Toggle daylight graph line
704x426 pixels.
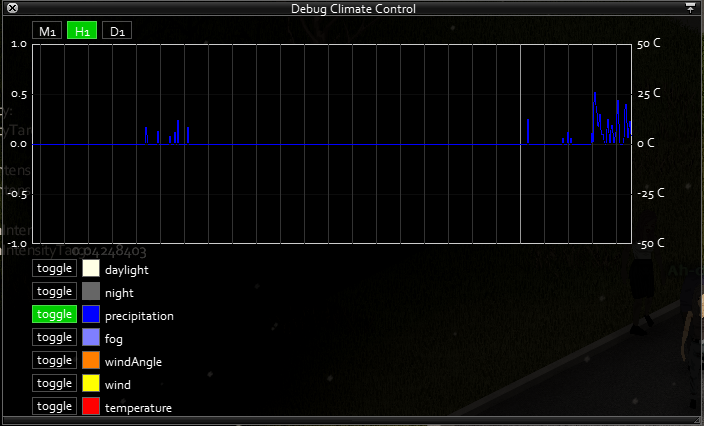[54, 268]
